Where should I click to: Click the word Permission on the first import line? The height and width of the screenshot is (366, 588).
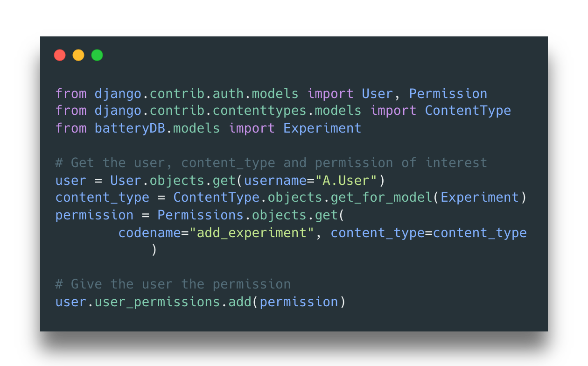(448, 93)
